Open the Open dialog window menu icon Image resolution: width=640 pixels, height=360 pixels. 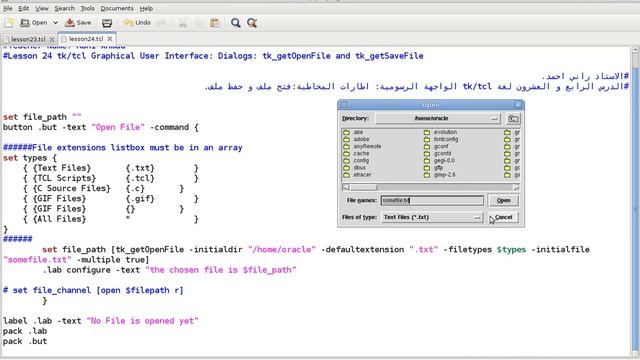pyautogui.click(x=344, y=105)
